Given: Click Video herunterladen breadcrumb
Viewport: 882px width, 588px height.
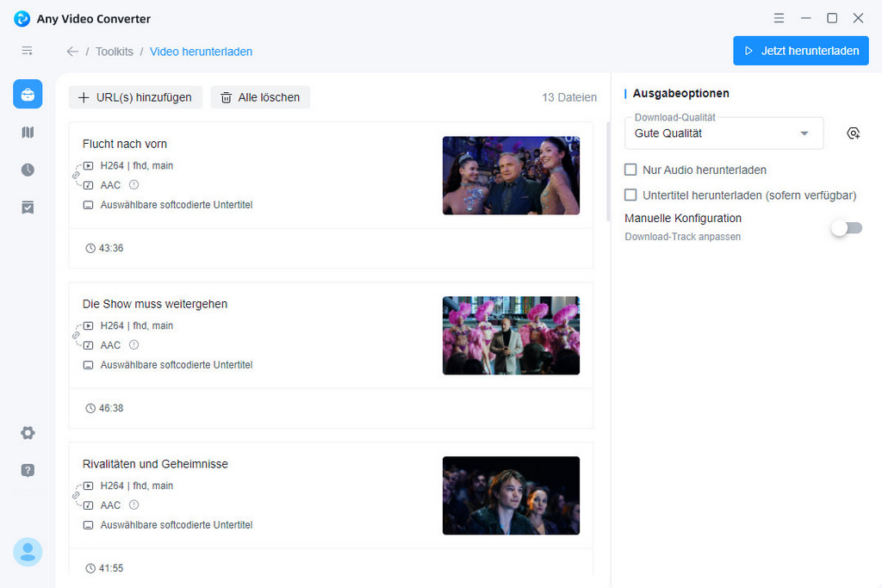Looking at the screenshot, I should [x=201, y=52].
